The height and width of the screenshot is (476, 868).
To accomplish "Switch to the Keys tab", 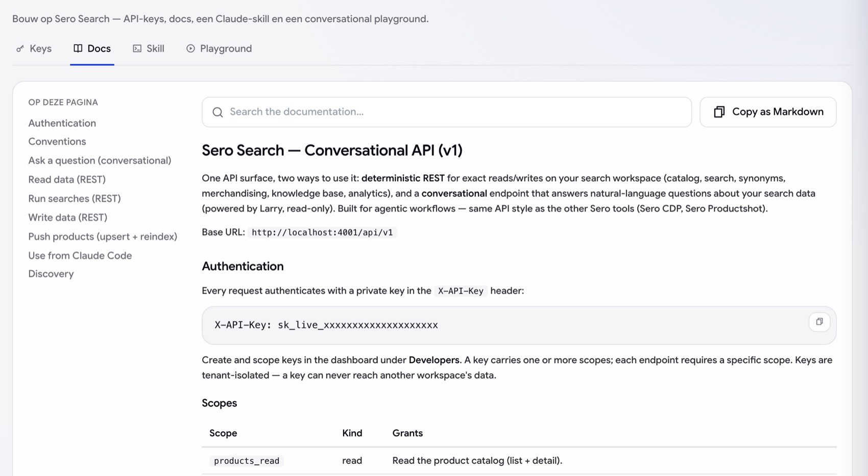I will point(34,49).
